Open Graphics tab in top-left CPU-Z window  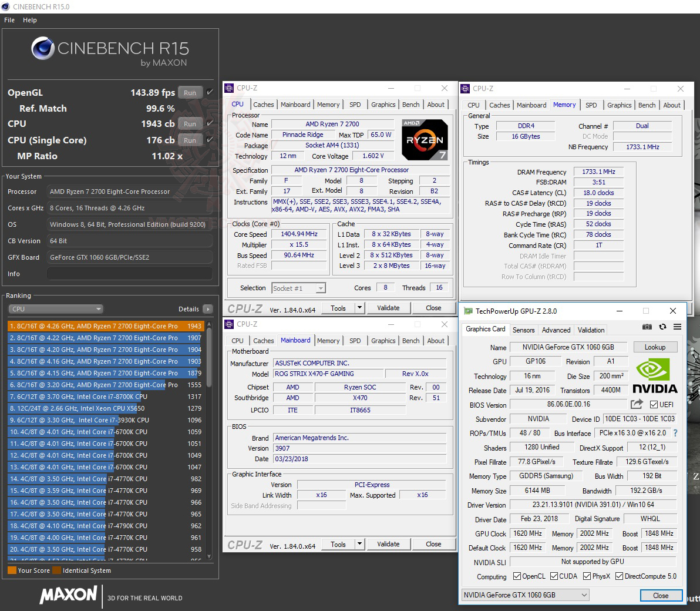(383, 105)
